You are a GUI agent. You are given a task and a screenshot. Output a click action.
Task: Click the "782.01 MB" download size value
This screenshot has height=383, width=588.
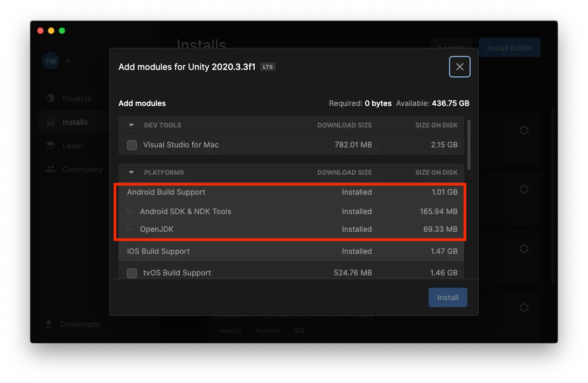(353, 145)
